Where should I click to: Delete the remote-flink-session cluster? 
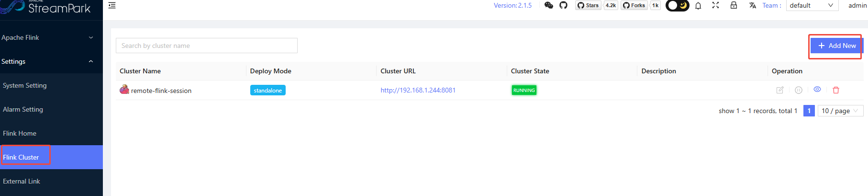point(836,90)
